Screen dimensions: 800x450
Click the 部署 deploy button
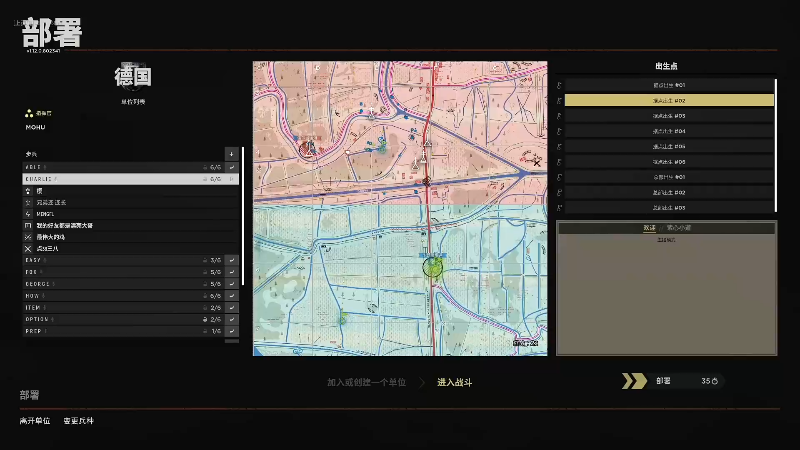tap(672, 381)
